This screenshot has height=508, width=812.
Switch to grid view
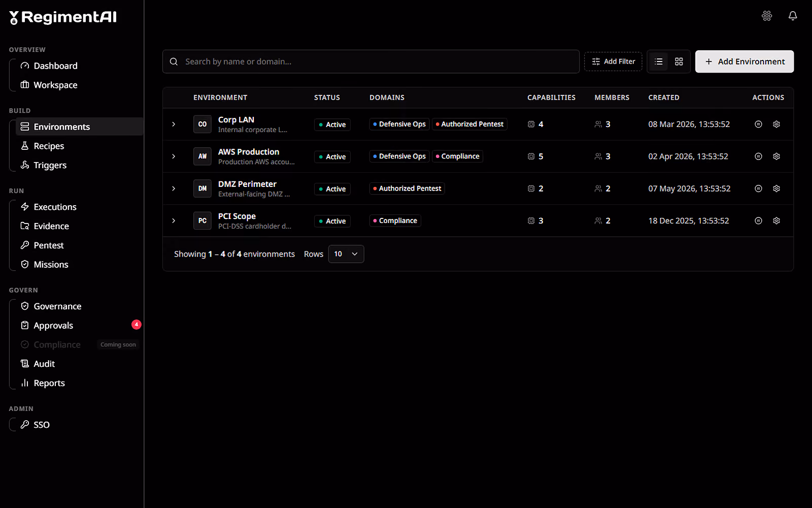coord(679,61)
